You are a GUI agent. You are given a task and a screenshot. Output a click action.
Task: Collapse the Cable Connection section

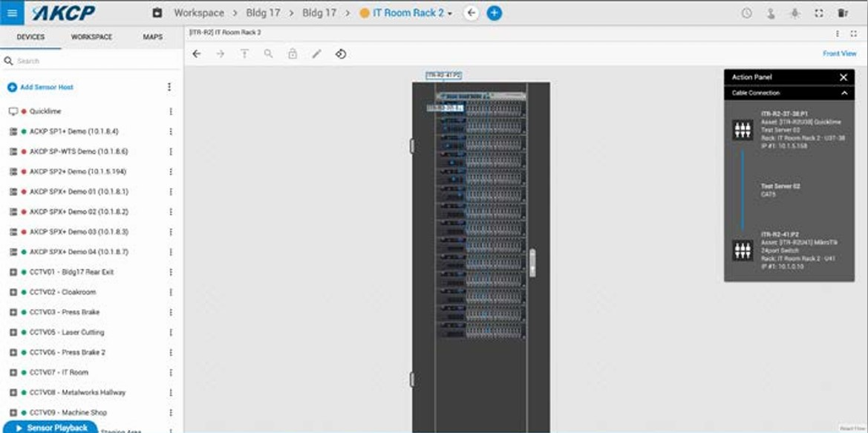(x=844, y=93)
